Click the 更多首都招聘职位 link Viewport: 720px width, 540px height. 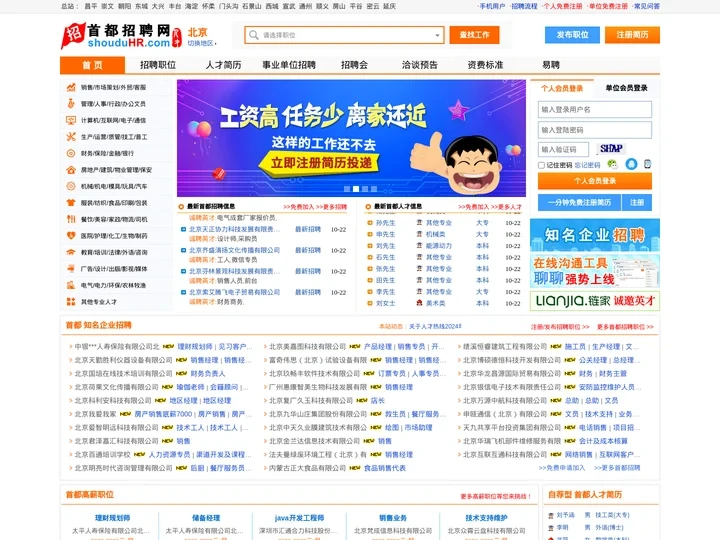coord(625,327)
